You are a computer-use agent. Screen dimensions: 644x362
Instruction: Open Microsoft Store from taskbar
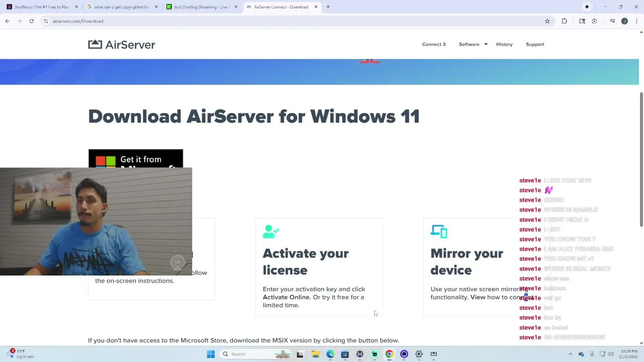point(345,354)
